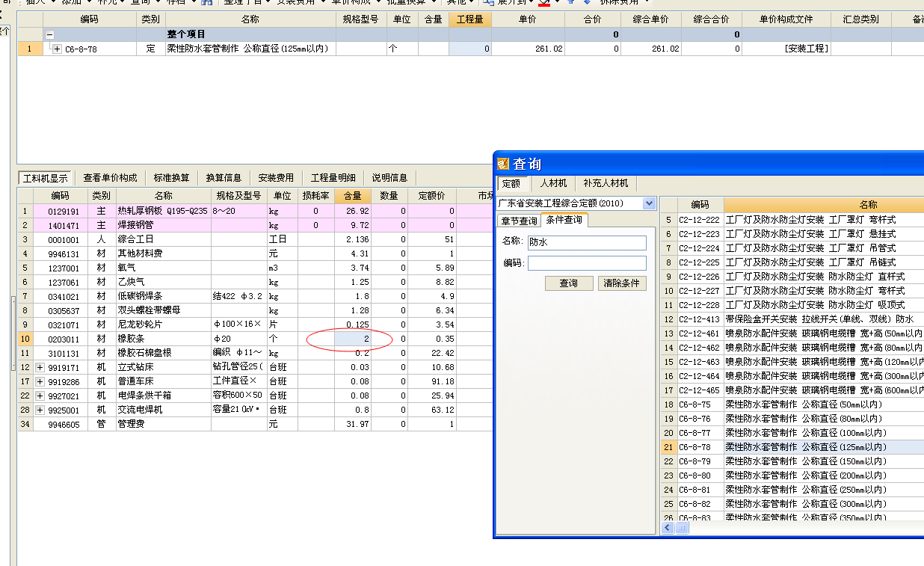
Task: Select result C6-8-81 公称直径 250mm以内
Action: point(792,490)
